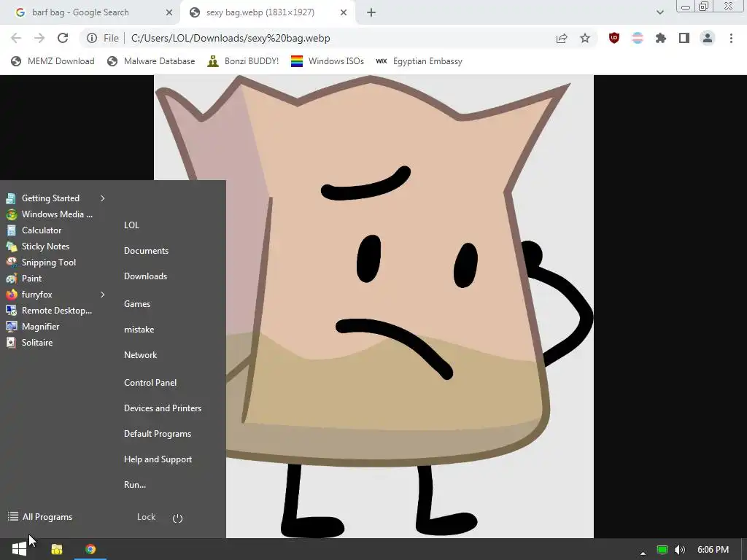747x560 pixels.
Task: Open File Explorer from the taskbar
Action: (57, 549)
